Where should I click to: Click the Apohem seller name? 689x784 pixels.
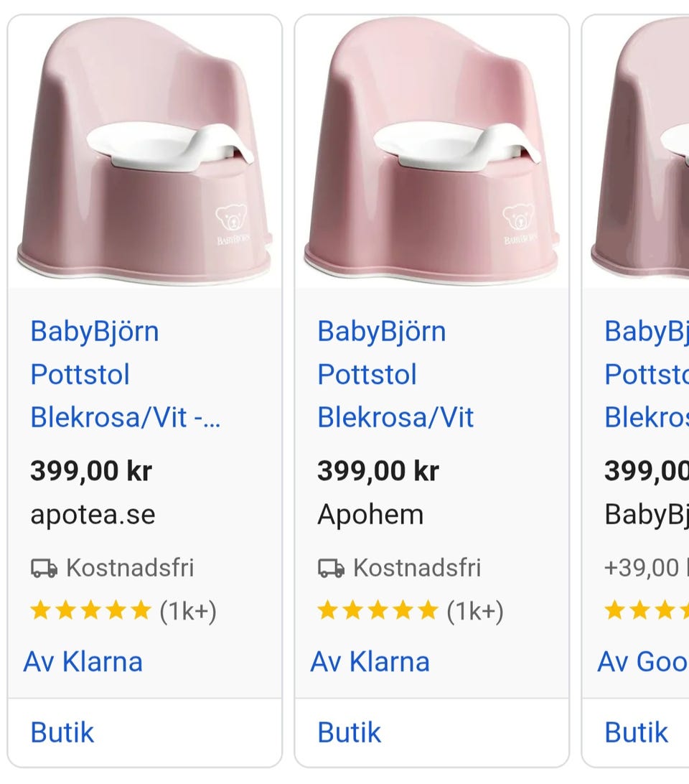(x=370, y=515)
